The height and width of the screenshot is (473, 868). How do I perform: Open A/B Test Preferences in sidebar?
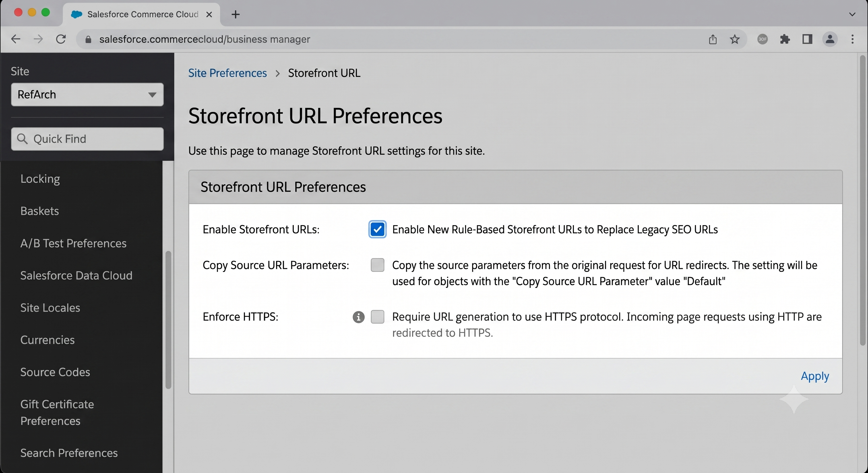[x=73, y=243]
